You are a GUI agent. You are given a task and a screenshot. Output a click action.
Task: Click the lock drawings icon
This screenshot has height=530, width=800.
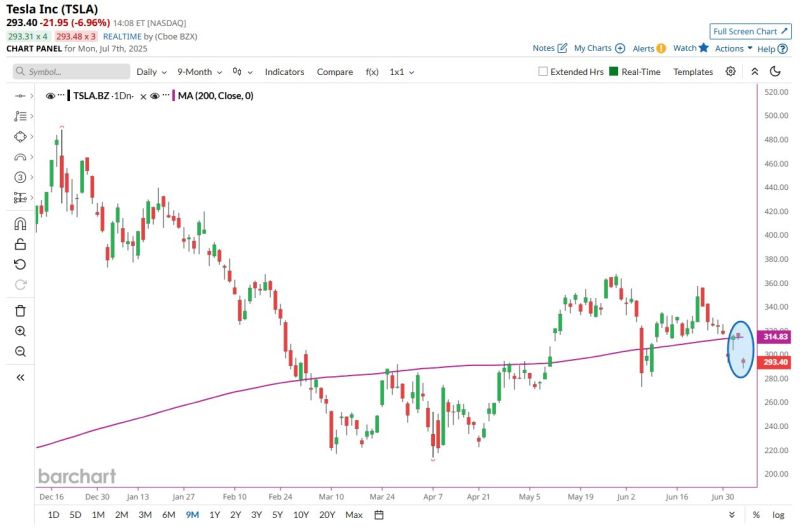click(20, 244)
